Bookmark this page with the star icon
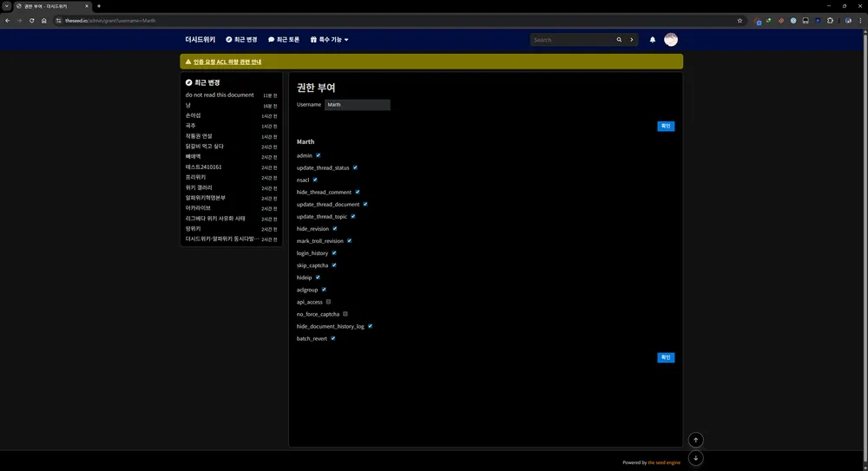This screenshot has height=471, width=868. click(740, 21)
